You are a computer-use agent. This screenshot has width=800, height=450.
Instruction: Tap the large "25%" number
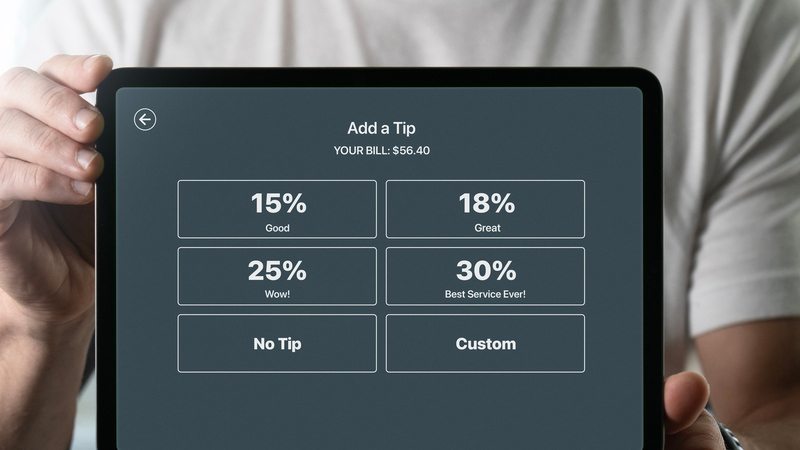[x=278, y=270]
